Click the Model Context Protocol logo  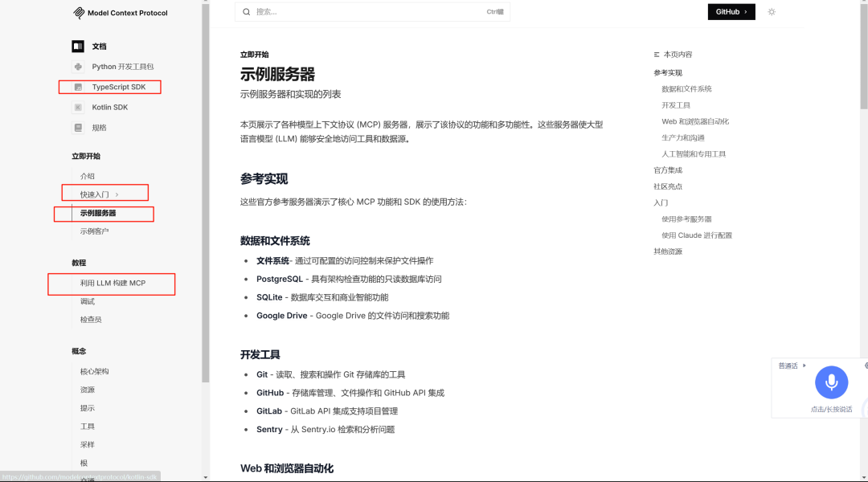tap(120, 13)
